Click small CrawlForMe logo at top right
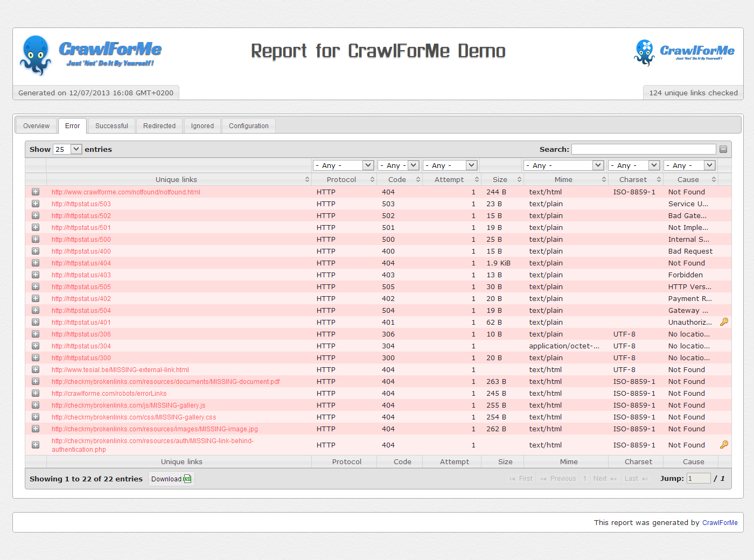754x560 pixels. click(x=684, y=53)
